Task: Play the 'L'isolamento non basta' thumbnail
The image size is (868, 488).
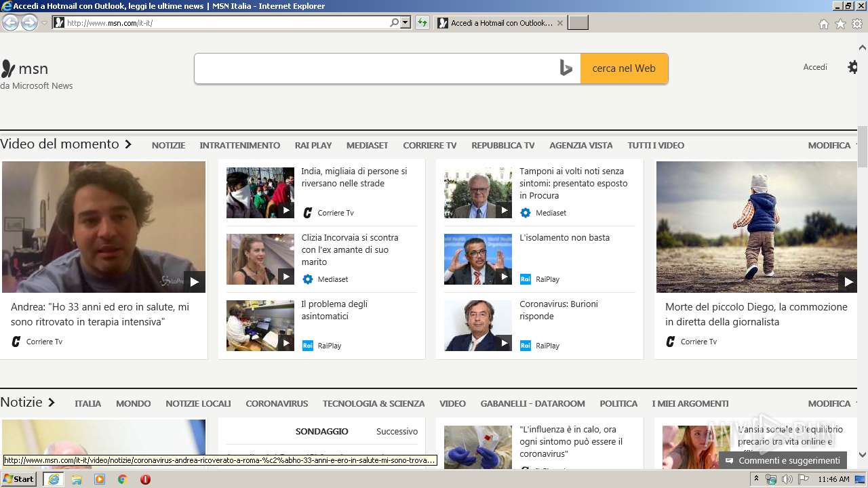Action: pyautogui.click(x=478, y=259)
